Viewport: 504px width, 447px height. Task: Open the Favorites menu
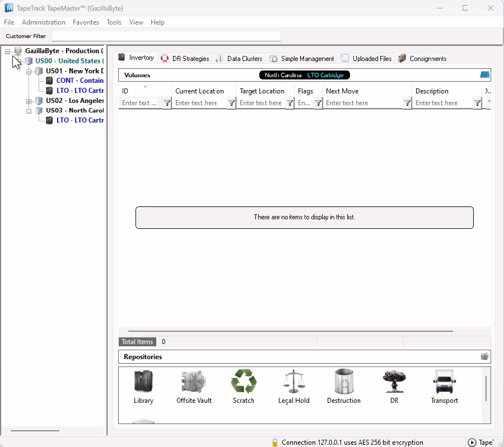pos(86,22)
